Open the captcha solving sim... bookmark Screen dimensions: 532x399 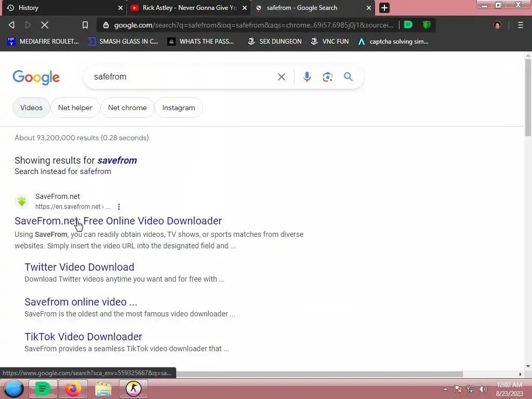pyautogui.click(x=393, y=42)
